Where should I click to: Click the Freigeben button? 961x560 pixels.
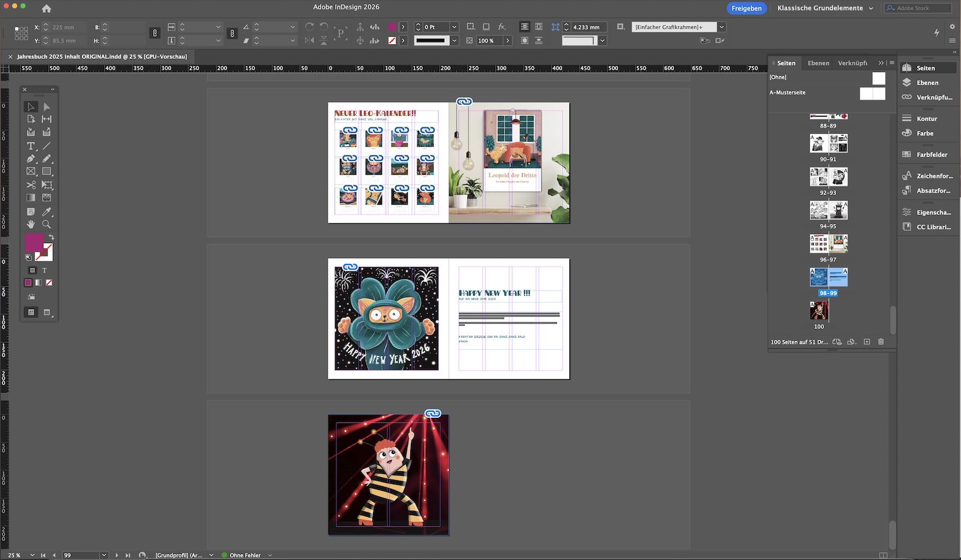pos(746,8)
